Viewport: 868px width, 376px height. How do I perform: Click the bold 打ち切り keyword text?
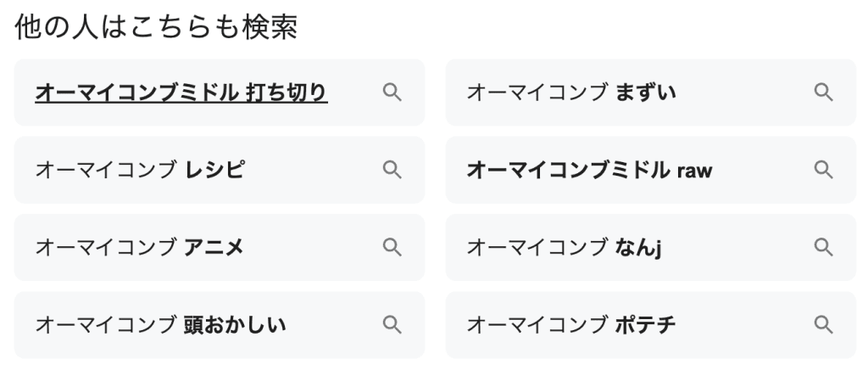287,93
